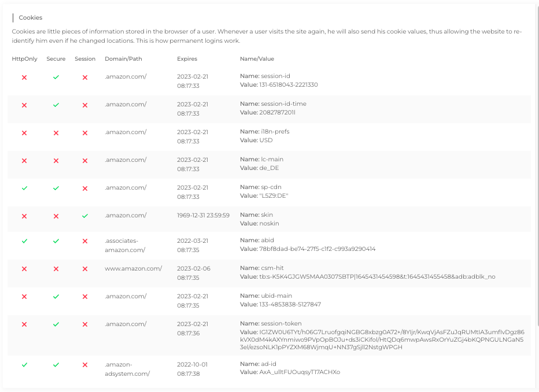The height and width of the screenshot is (392, 539).
Task: Click the Secure red cross for lc-main cookie
Action: [x=56, y=161]
